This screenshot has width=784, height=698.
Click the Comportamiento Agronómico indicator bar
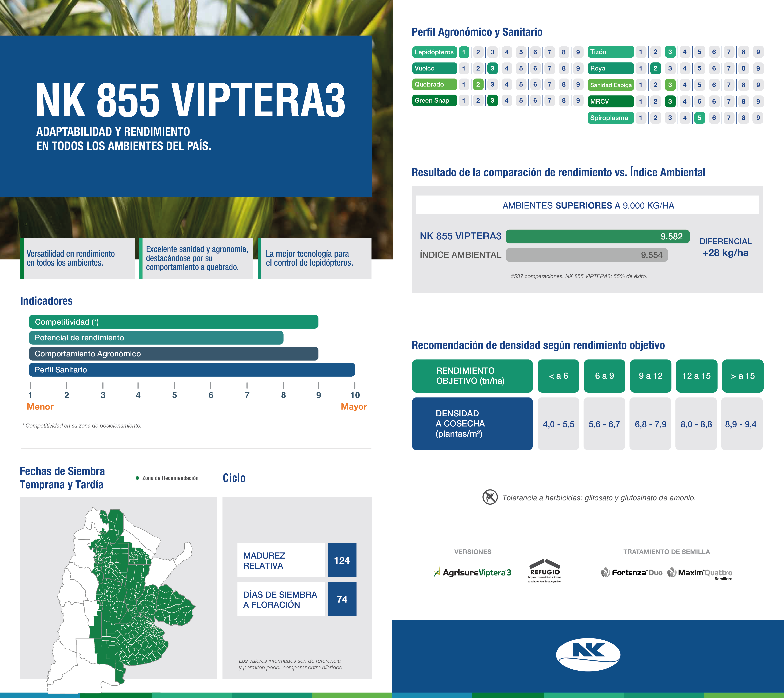(x=174, y=354)
